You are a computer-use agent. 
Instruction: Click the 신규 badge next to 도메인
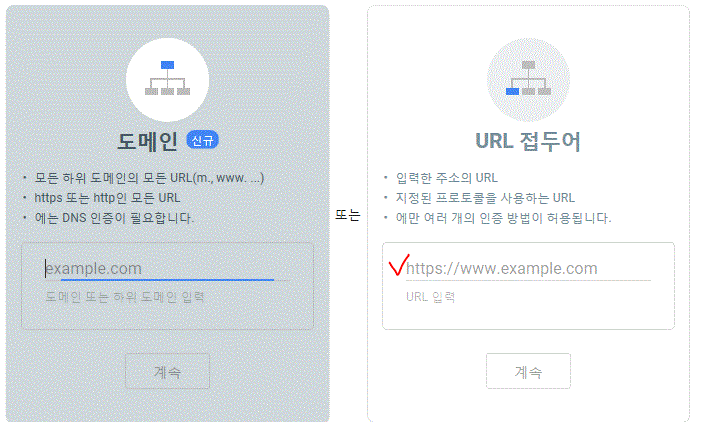click(203, 140)
